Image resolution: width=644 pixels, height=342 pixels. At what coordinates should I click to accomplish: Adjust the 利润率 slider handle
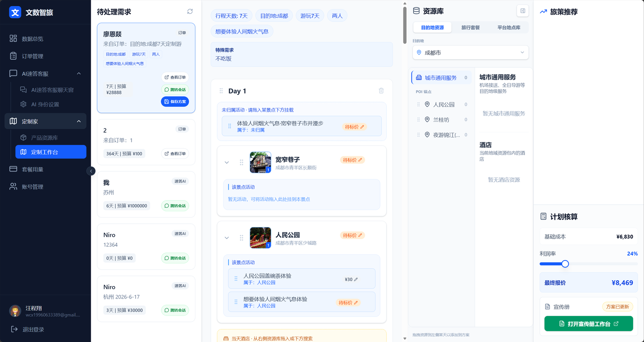tap(565, 264)
